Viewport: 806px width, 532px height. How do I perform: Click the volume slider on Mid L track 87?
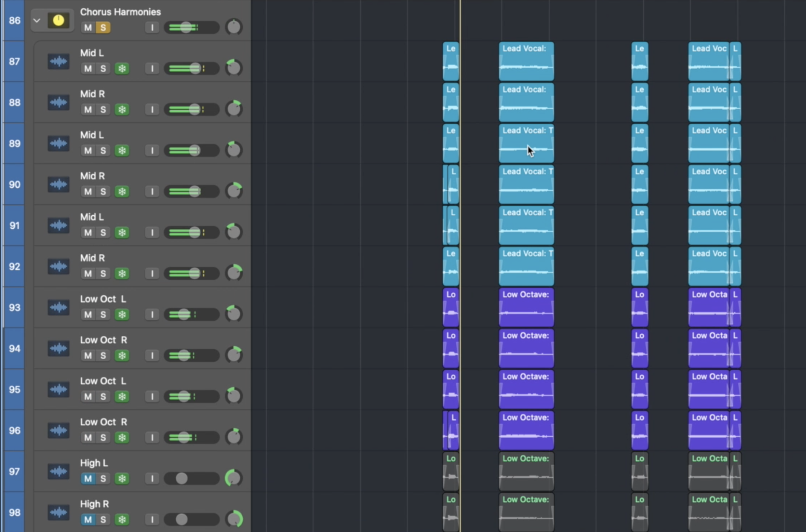(195, 69)
